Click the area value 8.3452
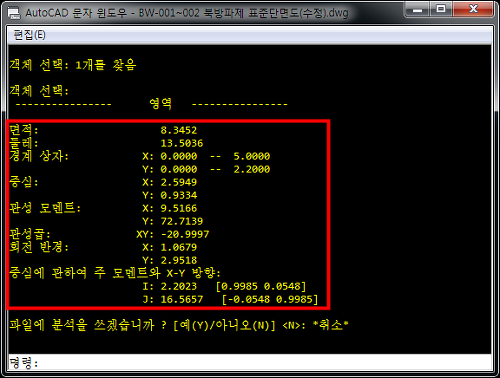This screenshot has width=500, height=378. [179, 130]
